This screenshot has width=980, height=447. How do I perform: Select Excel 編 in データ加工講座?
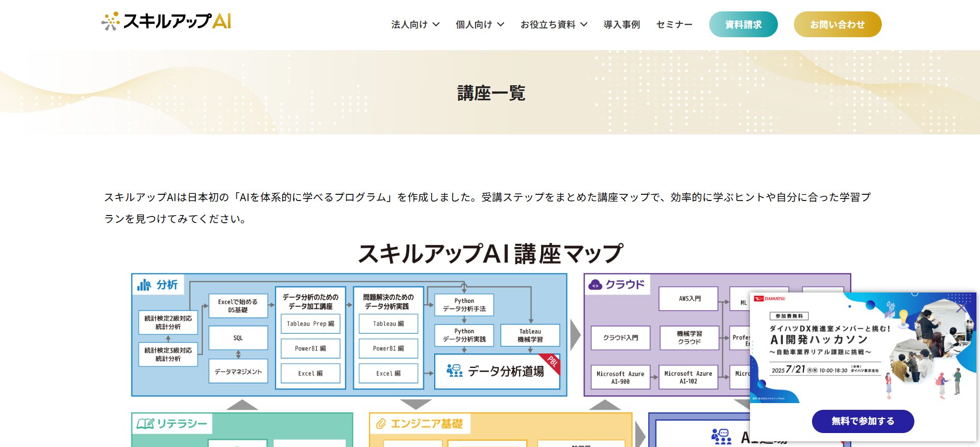pyautogui.click(x=311, y=374)
